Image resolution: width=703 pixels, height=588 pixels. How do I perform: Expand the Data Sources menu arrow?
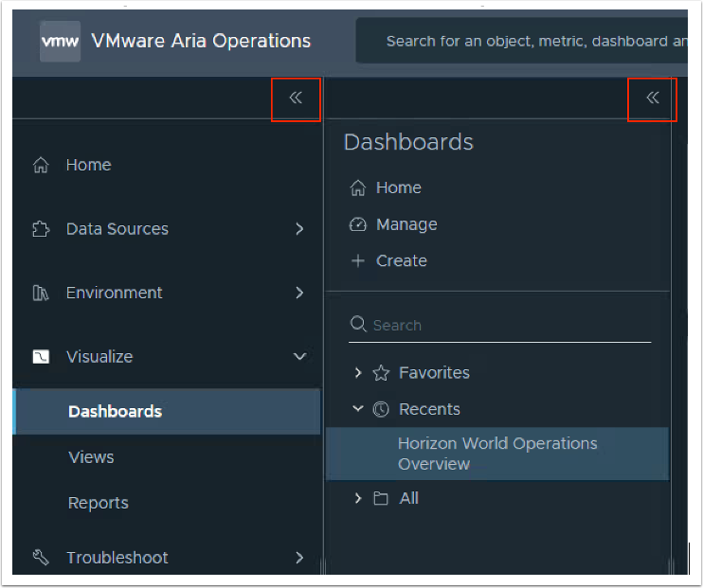[x=299, y=229]
